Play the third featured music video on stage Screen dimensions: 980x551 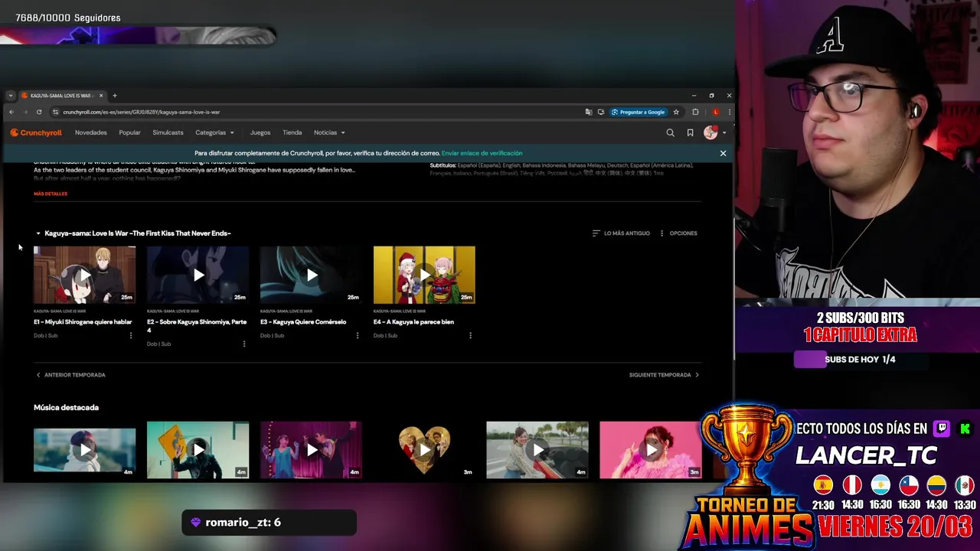click(x=311, y=450)
